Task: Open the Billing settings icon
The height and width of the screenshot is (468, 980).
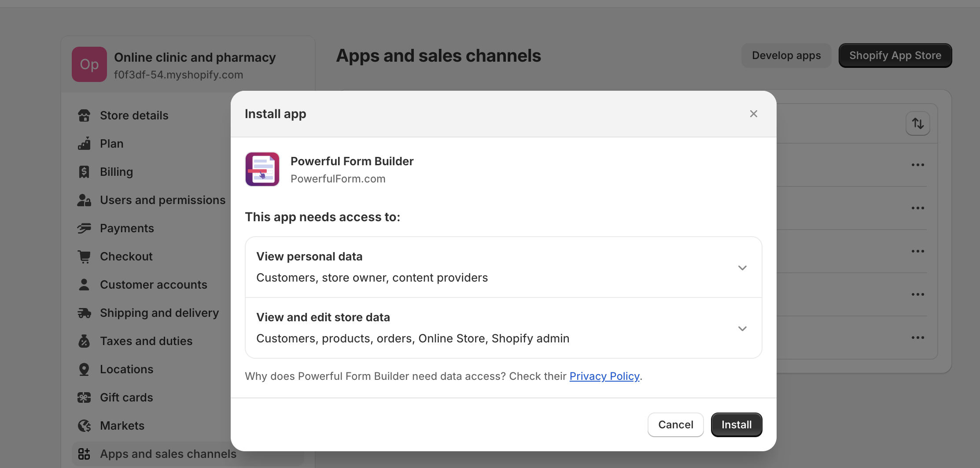Action: click(84, 171)
